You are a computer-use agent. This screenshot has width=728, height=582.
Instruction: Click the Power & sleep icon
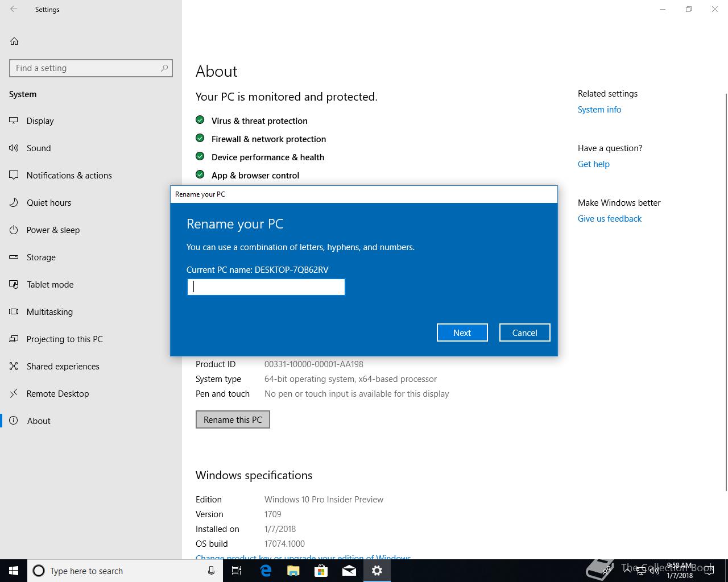tap(14, 230)
